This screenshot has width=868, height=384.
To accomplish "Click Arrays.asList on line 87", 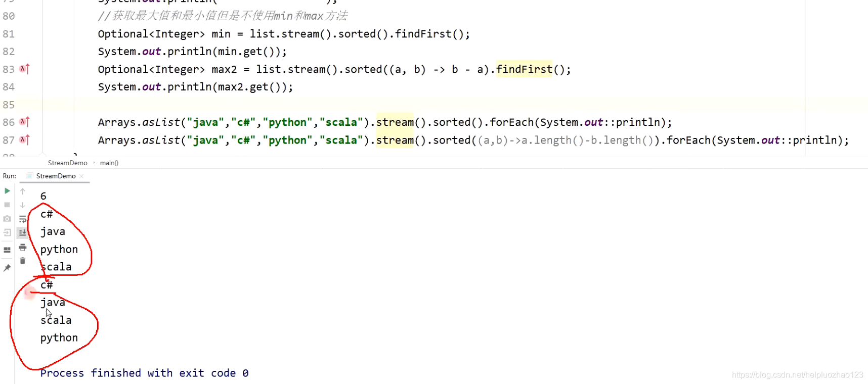I will [139, 140].
